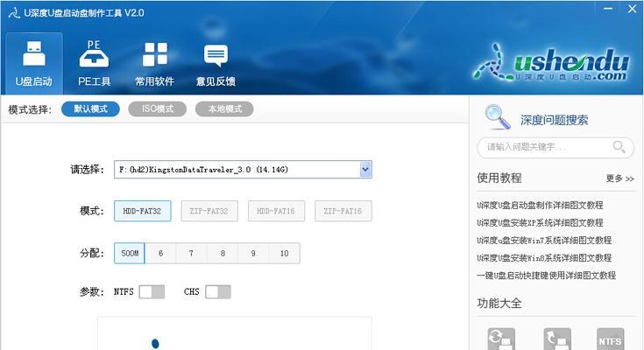Click the 深度问题搜索 magnifier icon
The height and width of the screenshot is (350, 644).
coord(498,117)
